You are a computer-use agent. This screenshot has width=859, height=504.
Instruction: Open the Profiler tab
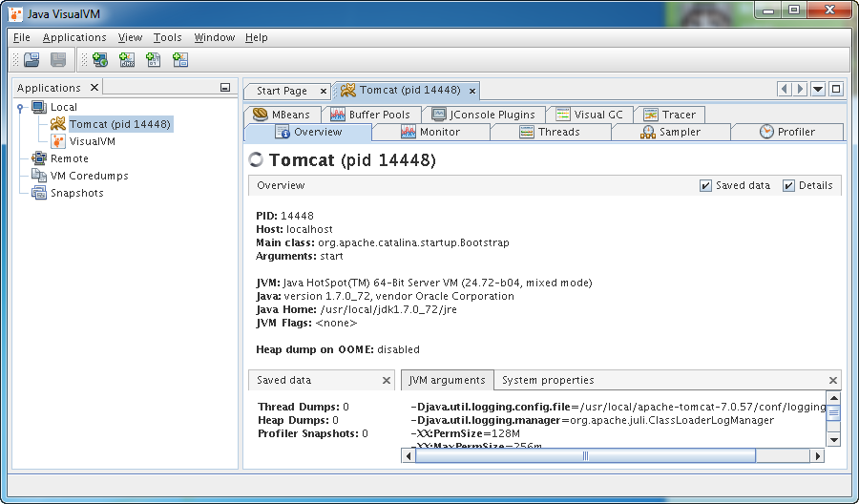787,132
